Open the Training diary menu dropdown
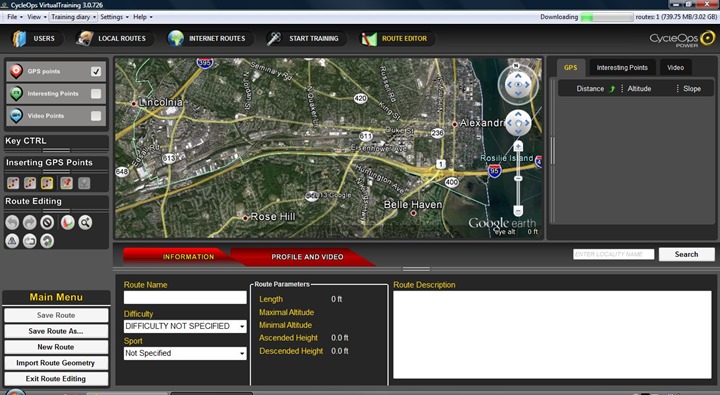The width and height of the screenshot is (720, 395). tap(73, 17)
